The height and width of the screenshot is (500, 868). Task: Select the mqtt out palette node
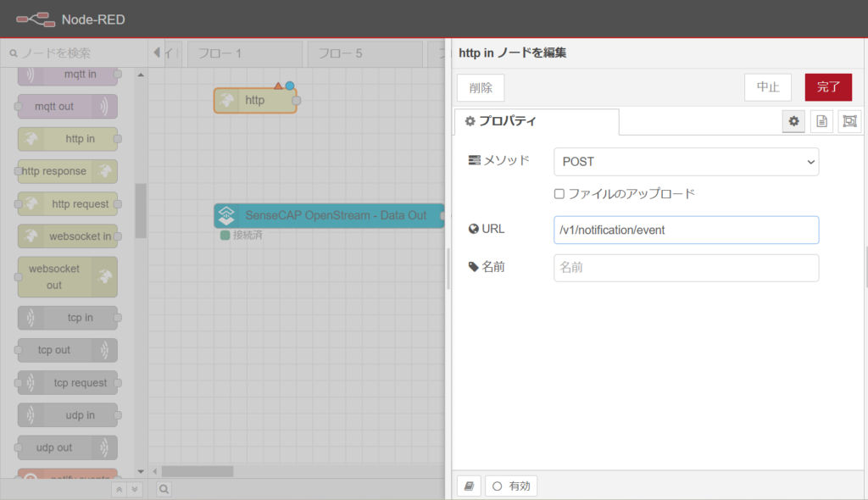pos(68,106)
